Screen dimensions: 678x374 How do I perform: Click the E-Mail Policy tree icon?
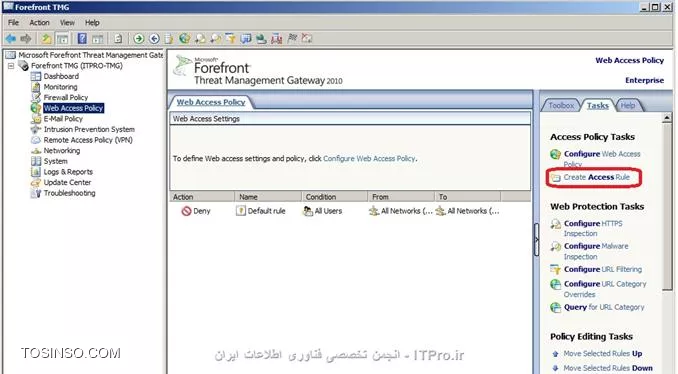pyautogui.click(x=36, y=118)
